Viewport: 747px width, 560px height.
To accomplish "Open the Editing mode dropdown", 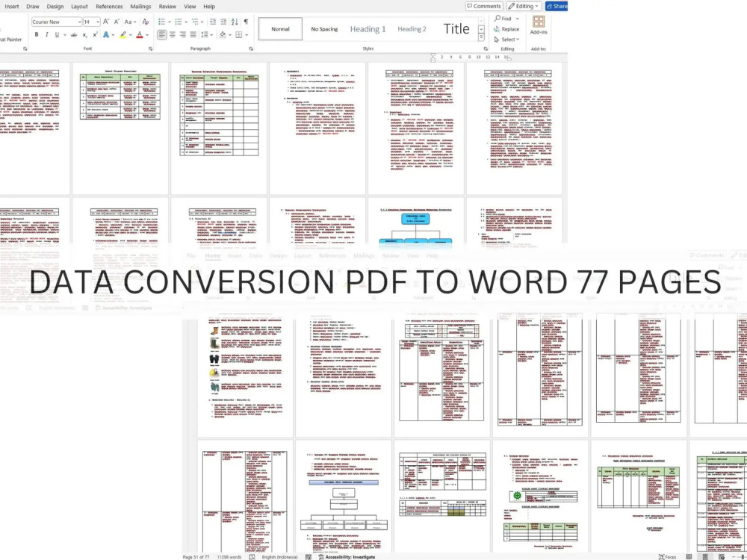I will [524, 6].
